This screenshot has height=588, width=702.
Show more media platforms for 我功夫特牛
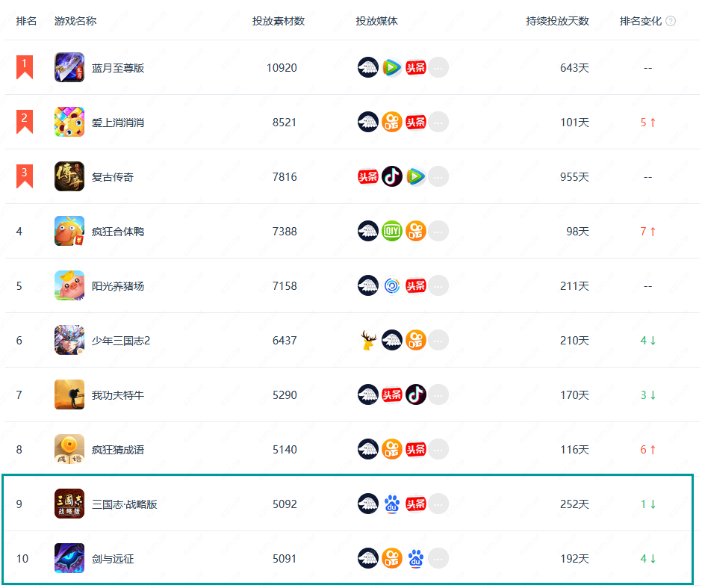(438, 394)
